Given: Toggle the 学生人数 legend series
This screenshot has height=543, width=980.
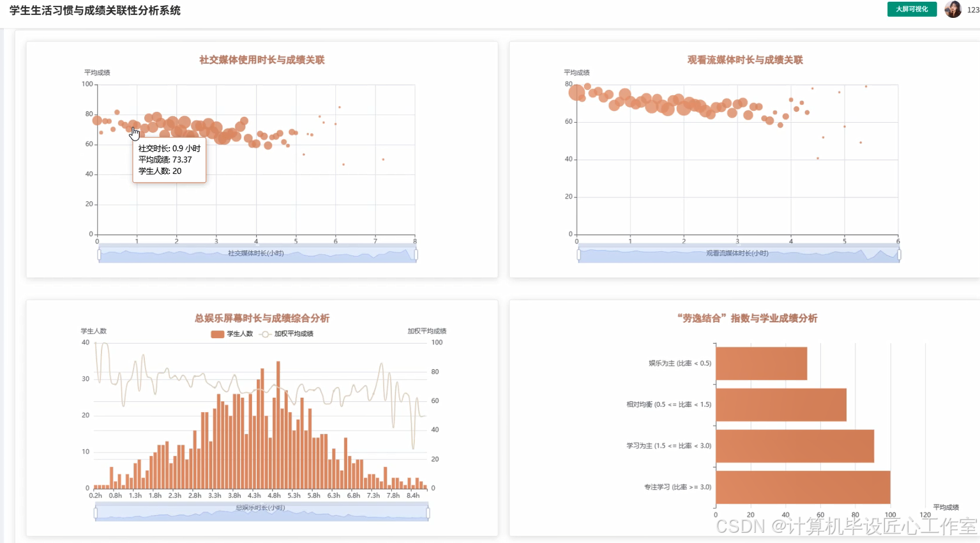Looking at the screenshot, I should 232,334.
